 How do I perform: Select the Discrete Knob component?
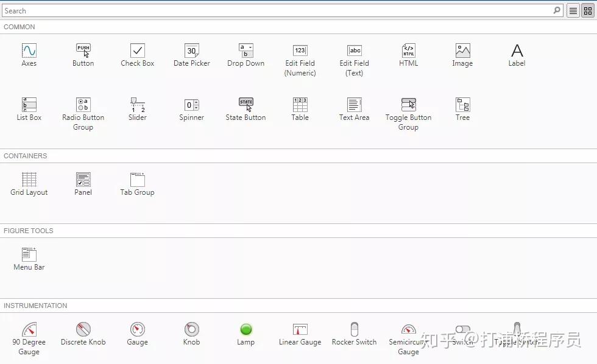point(83,334)
